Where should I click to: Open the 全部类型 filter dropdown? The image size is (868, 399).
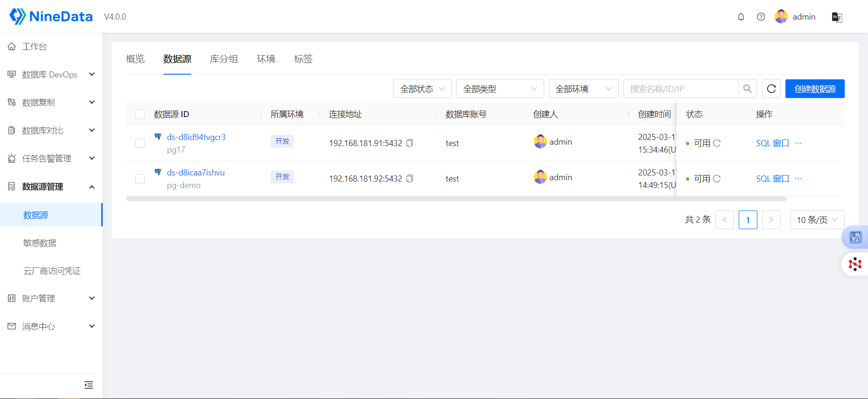click(500, 89)
